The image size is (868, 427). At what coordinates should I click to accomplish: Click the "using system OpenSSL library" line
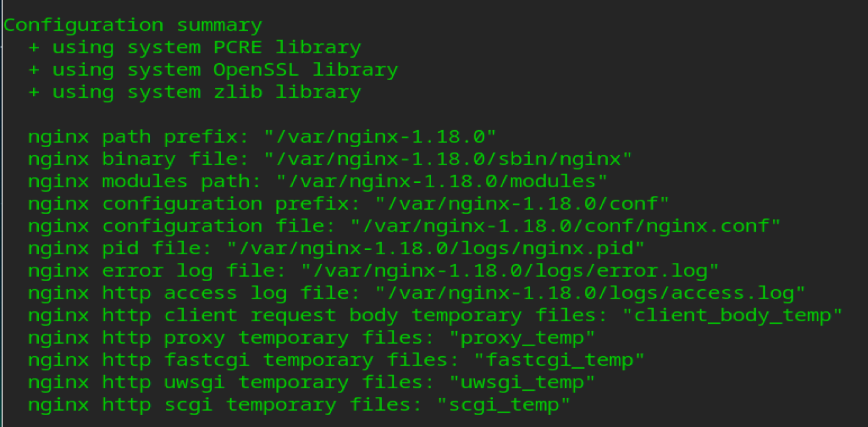pyautogui.click(x=213, y=69)
